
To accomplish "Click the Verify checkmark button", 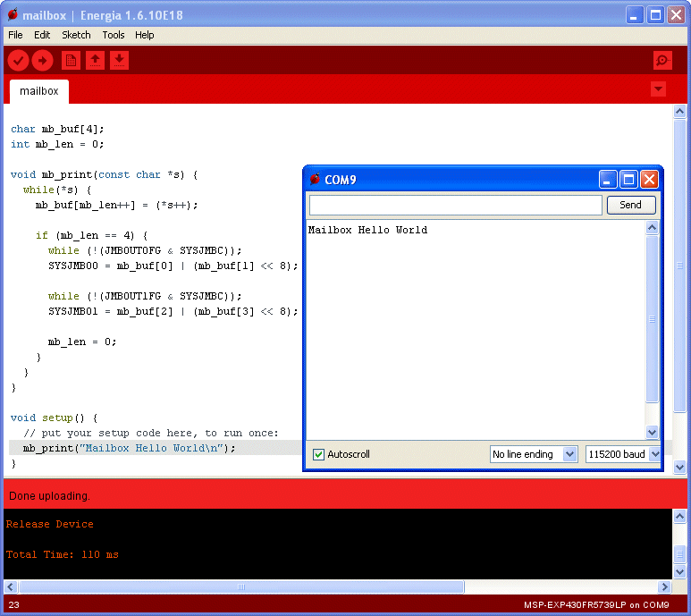I will 18,61.
